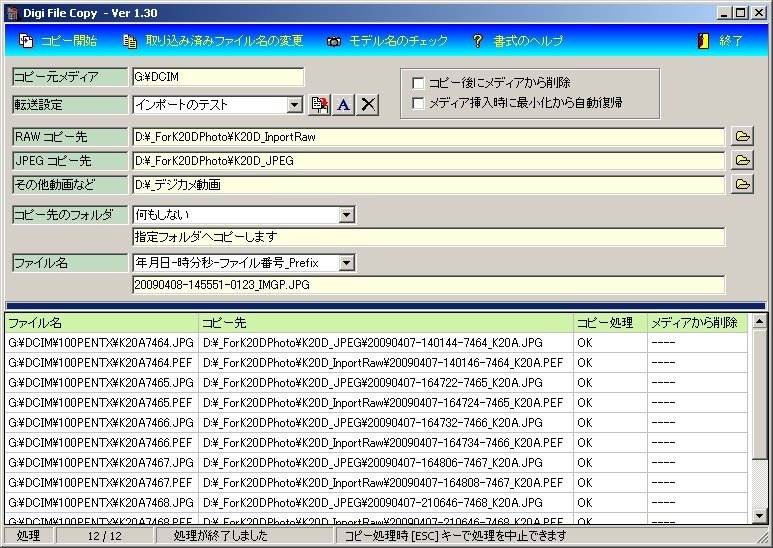Click the コピー元メディア label

point(70,77)
